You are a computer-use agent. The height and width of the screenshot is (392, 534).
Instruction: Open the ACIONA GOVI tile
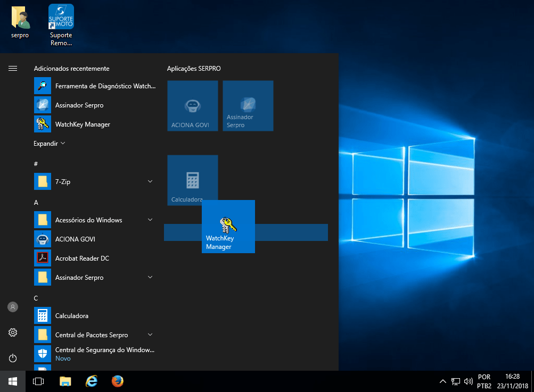pyautogui.click(x=192, y=106)
